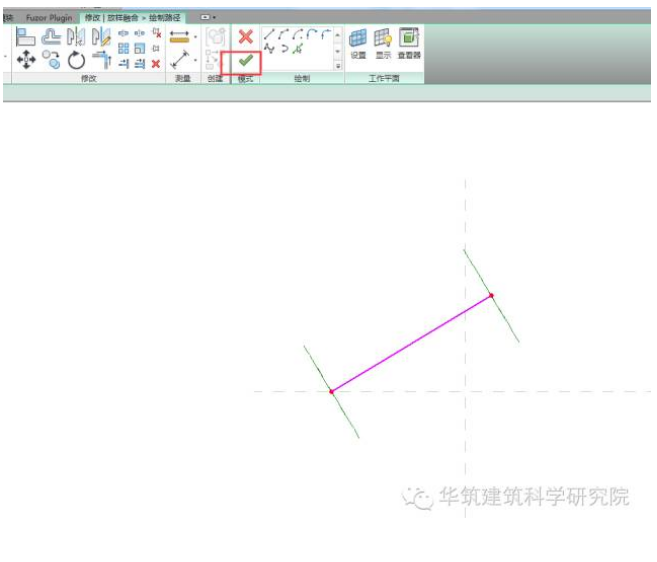This screenshot has height=562, width=657.
Task: Click the upper-right red path endpoint
Action: click(491, 295)
